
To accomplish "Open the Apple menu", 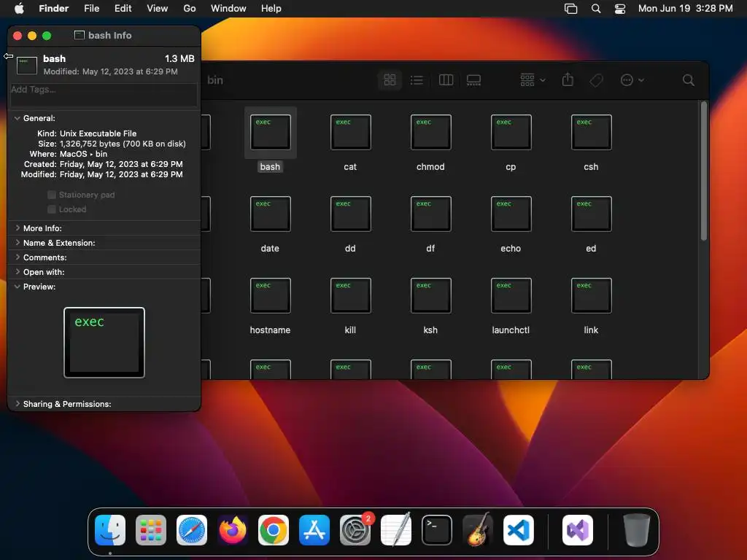I will pyautogui.click(x=19, y=9).
